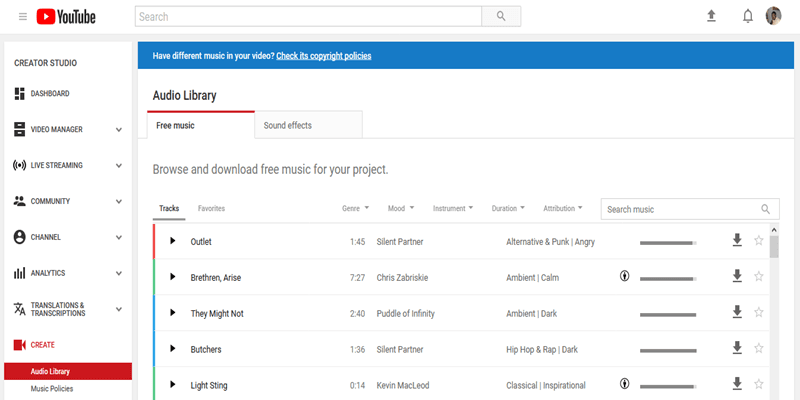Open the account avatar menu

pyautogui.click(x=773, y=16)
